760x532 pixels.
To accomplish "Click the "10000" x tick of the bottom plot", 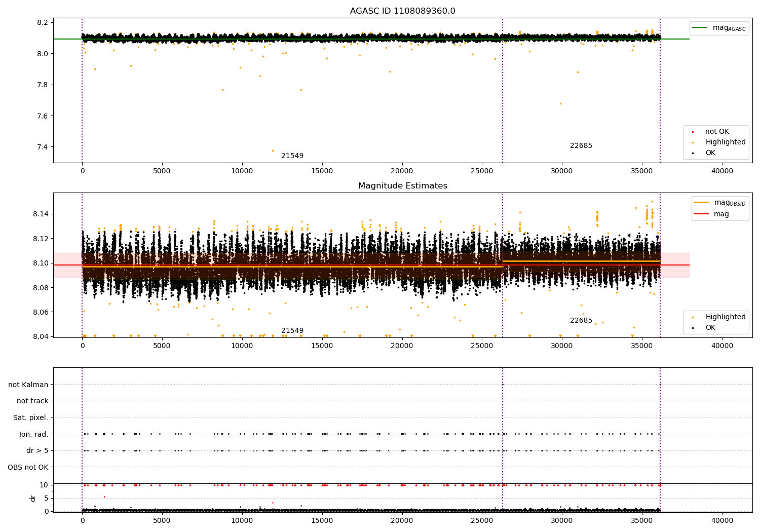I will (x=242, y=521).
